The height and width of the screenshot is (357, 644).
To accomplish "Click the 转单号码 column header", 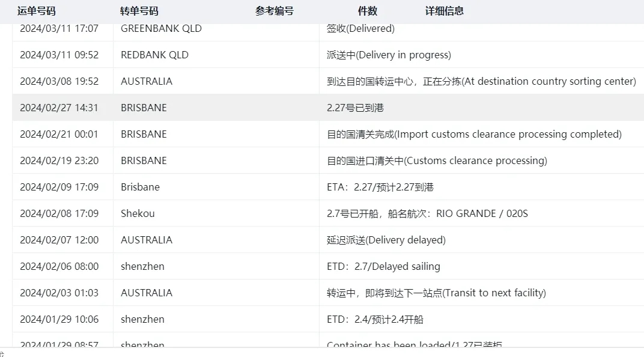I will [x=139, y=11].
